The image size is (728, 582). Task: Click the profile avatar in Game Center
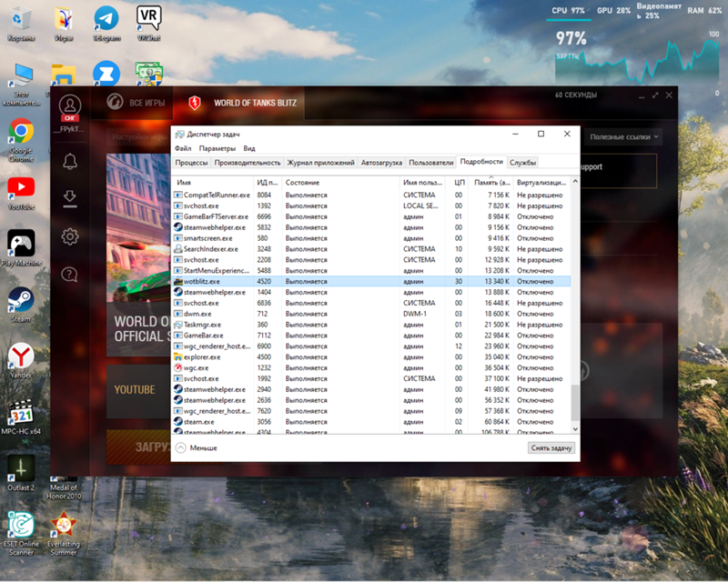[x=70, y=105]
